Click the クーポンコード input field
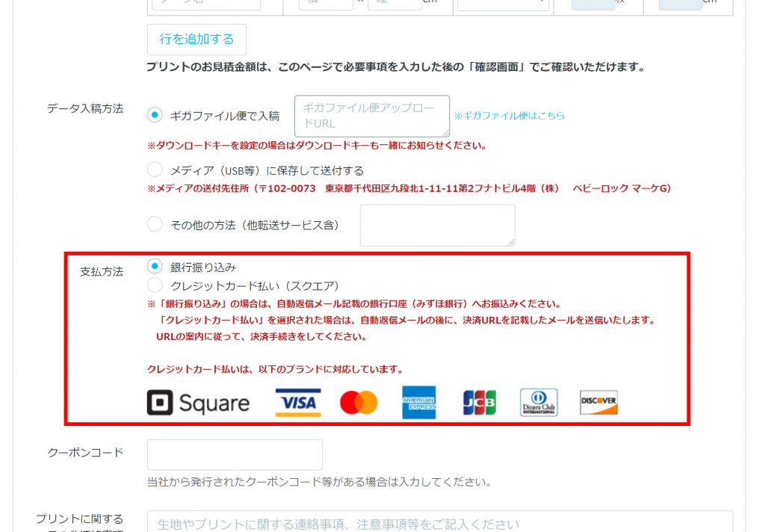Screen dimensions: 765x532 235,454
